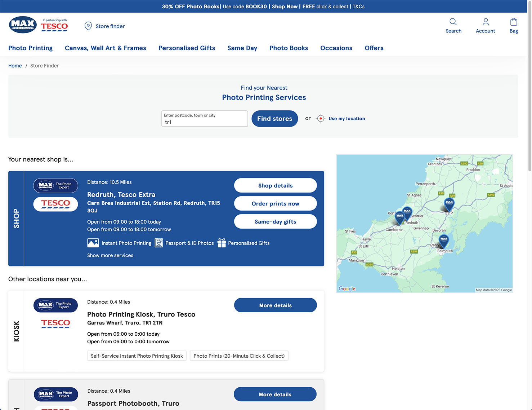Click Max Photo Expert badge in Redruth card

55,186
